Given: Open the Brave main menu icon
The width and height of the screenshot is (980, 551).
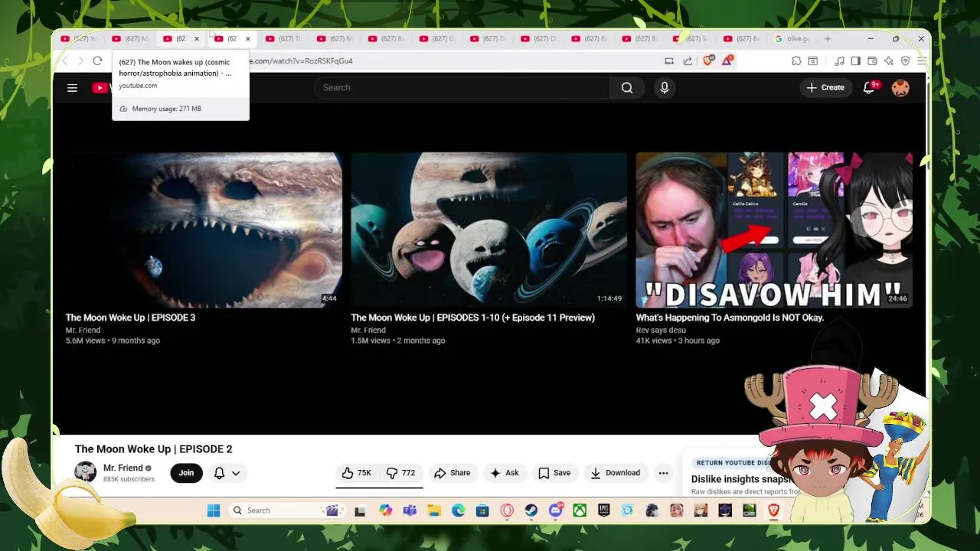Looking at the screenshot, I should click(921, 60).
